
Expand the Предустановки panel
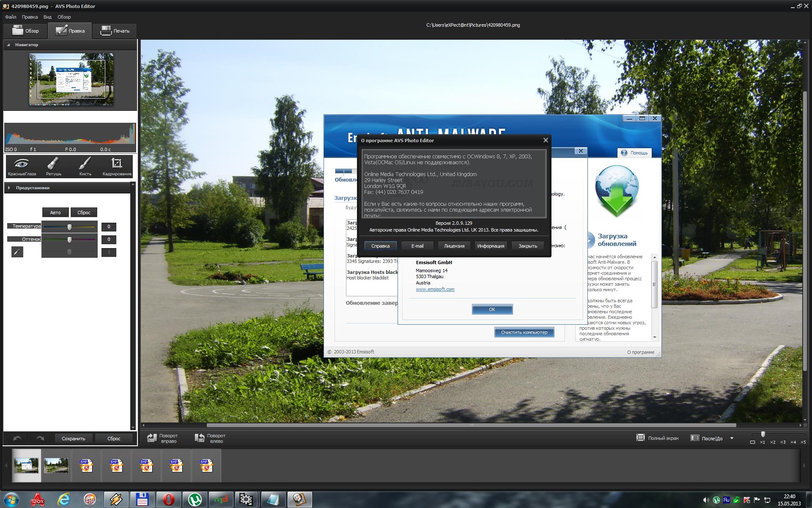tap(9, 188)
